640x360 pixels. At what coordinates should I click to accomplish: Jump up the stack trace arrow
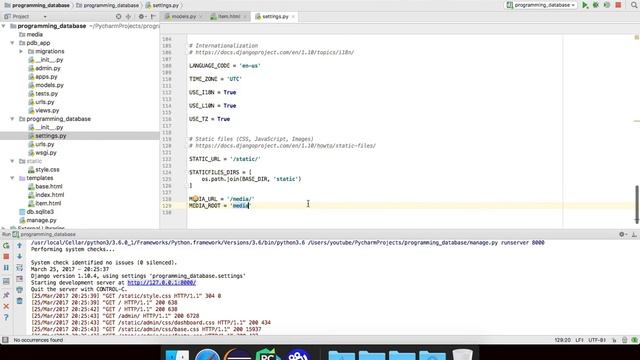coord(19,246)
